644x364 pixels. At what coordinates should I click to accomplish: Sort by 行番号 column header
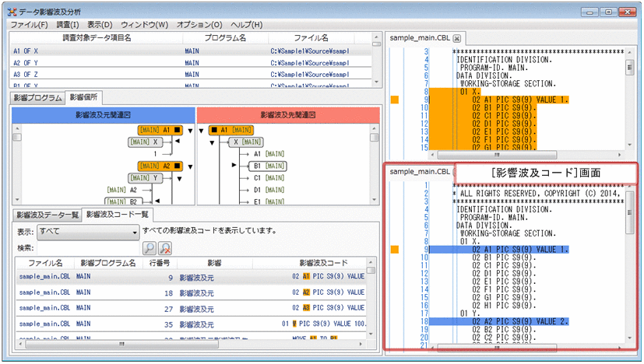tap(160, 263)
